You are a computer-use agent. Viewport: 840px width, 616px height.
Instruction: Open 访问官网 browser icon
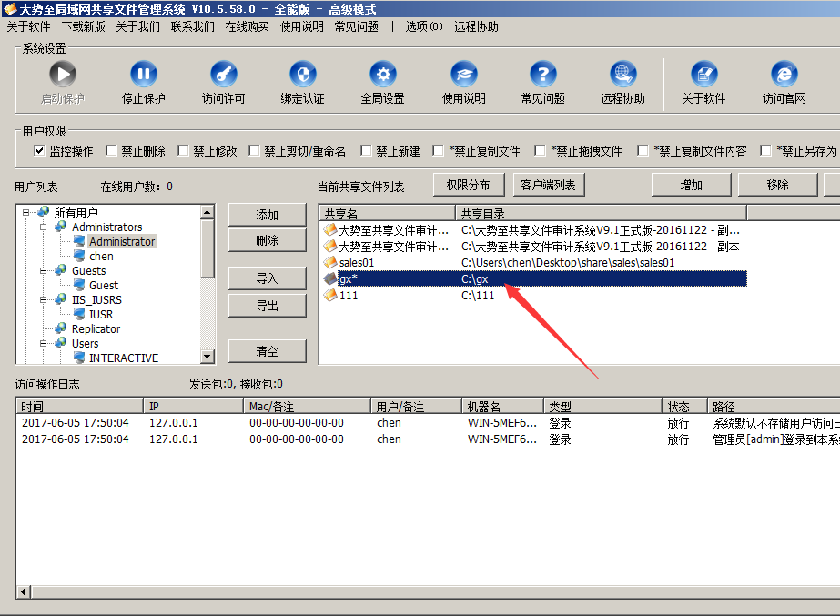tap(784, 75)
